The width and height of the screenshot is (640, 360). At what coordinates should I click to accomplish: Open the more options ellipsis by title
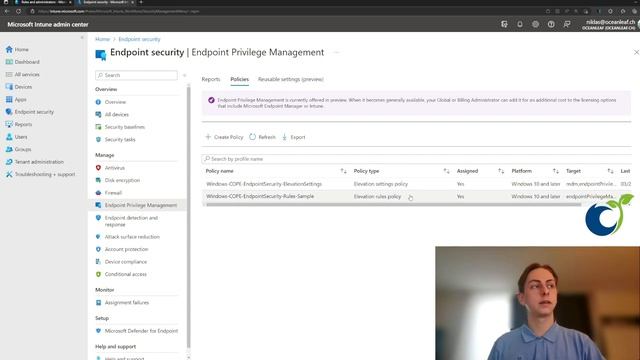tap(336, 52)
